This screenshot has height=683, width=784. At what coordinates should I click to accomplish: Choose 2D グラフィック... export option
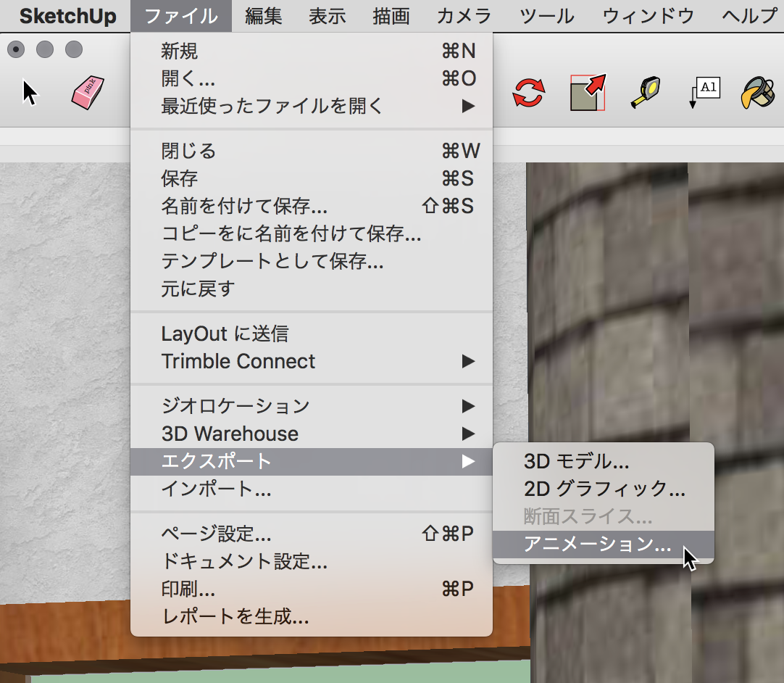604,489
